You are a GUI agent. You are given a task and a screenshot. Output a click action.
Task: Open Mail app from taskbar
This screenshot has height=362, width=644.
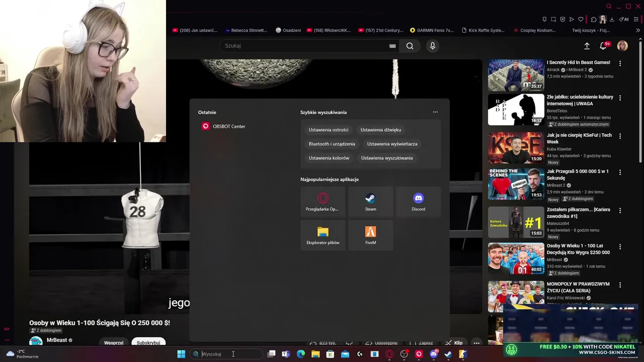pos(345,354)
